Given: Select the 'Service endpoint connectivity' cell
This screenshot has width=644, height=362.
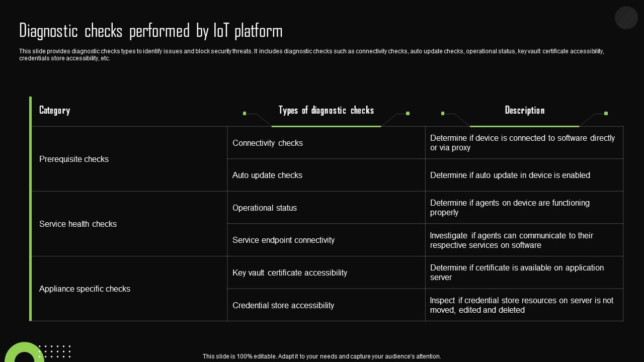Looking at the screenshot, I should click(x=326, y=240).
